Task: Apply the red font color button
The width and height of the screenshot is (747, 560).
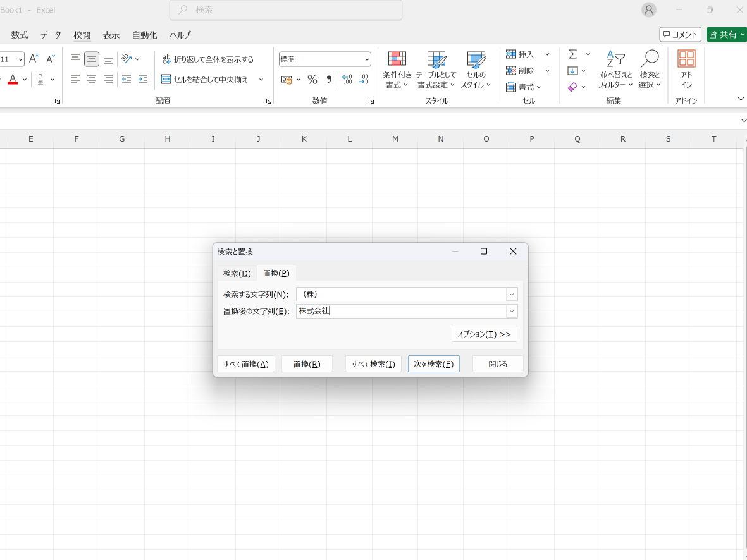Action: click(x=13, y=79)
